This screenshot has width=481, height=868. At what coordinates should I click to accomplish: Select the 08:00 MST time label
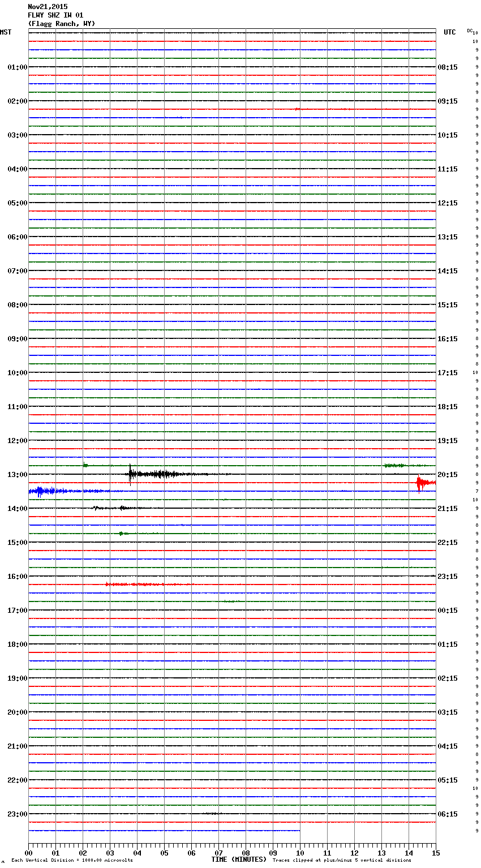(x=17, y=305)
